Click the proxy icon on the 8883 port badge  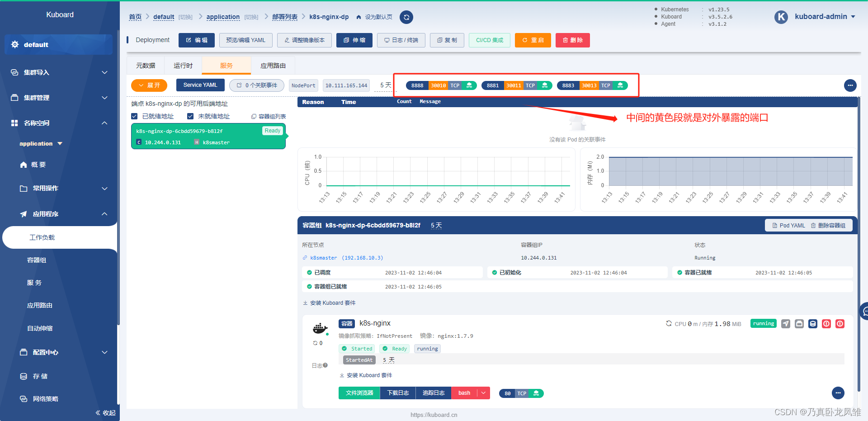click(x=620, y=85)
